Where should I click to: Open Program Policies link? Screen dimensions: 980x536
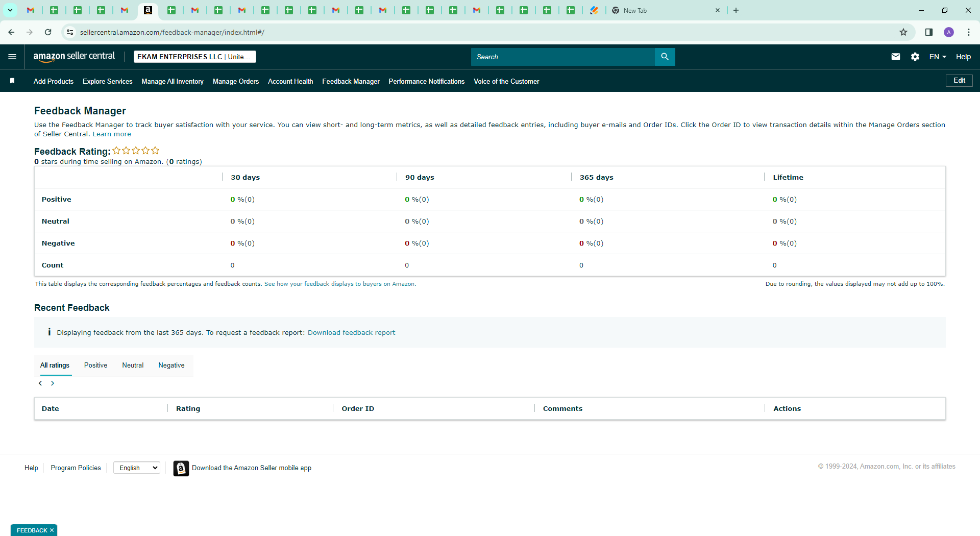pyautogui.click(x=76, y=468)
